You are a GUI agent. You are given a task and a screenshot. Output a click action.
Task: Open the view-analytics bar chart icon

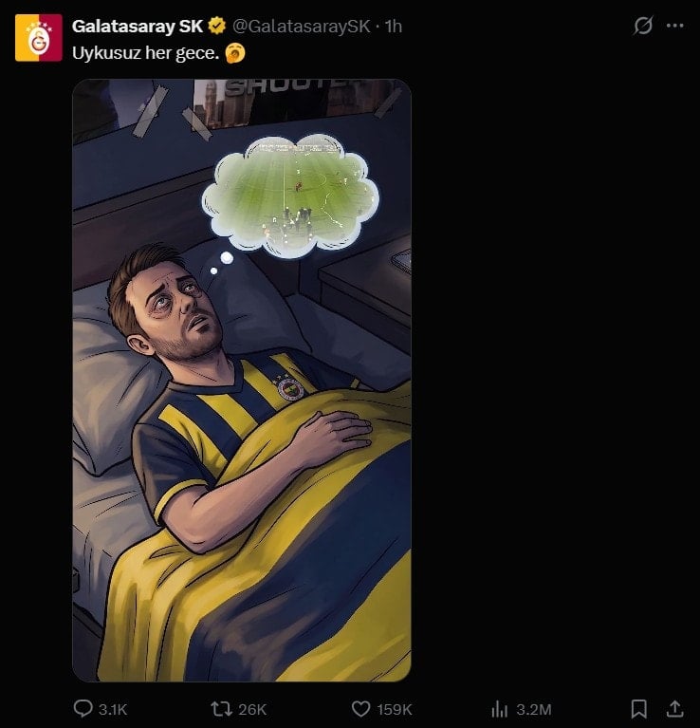tap(500, 709)
